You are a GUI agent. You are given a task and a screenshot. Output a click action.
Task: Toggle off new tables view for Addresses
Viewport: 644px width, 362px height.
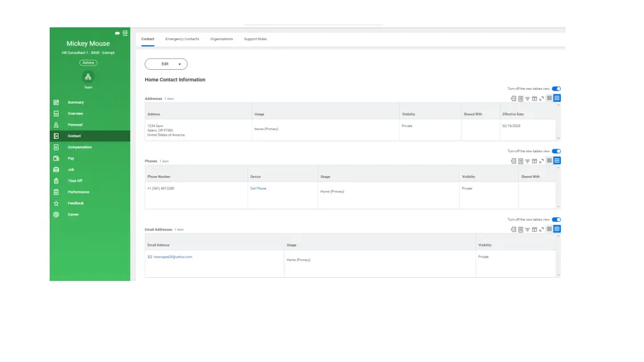point(557,89)
